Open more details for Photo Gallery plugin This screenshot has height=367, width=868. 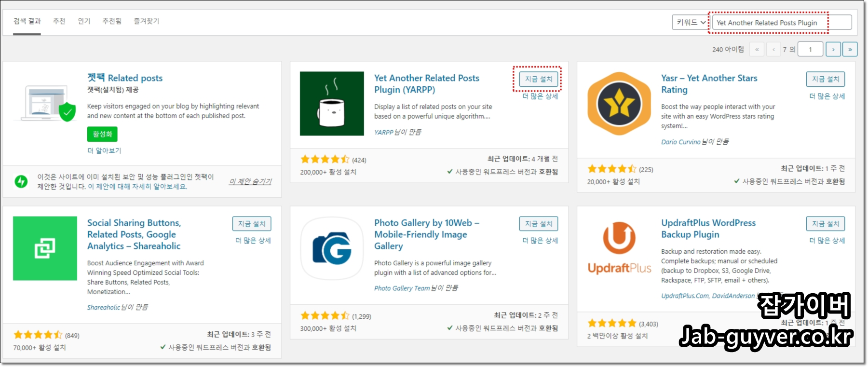coord(541,240)
